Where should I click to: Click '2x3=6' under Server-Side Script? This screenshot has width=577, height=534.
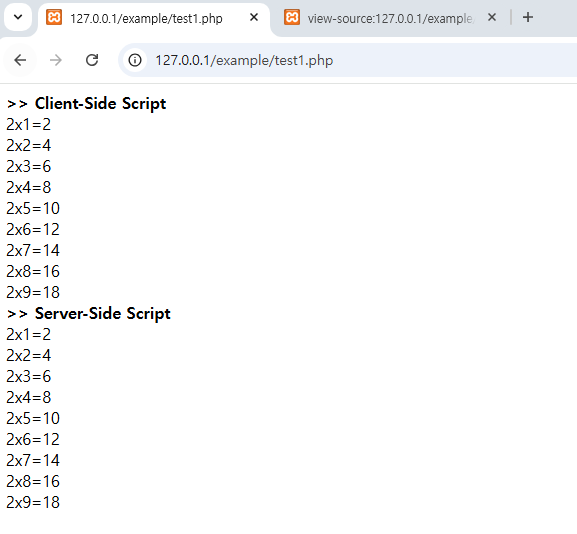[x=28, y=376]
